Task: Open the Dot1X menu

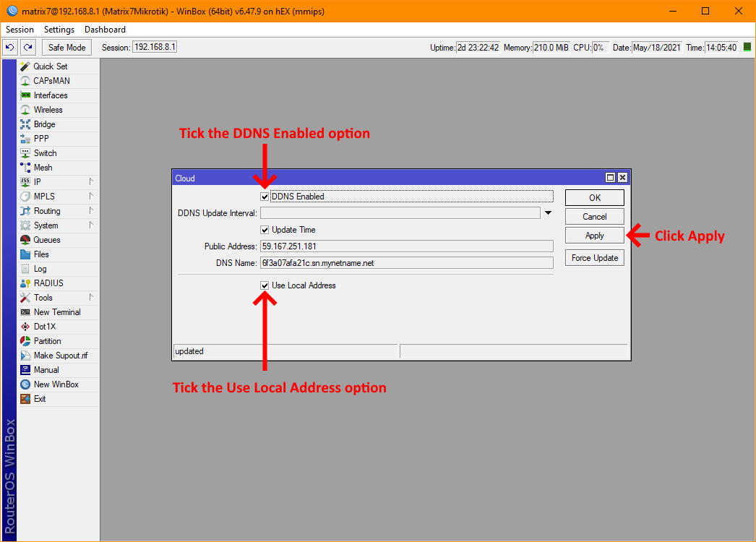Action: tap(58, 327)
